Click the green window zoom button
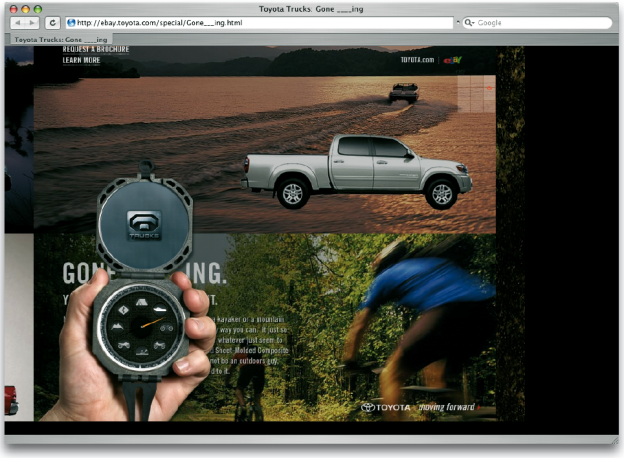The height and width of the screenshot is (458, 624). point(38,9)
